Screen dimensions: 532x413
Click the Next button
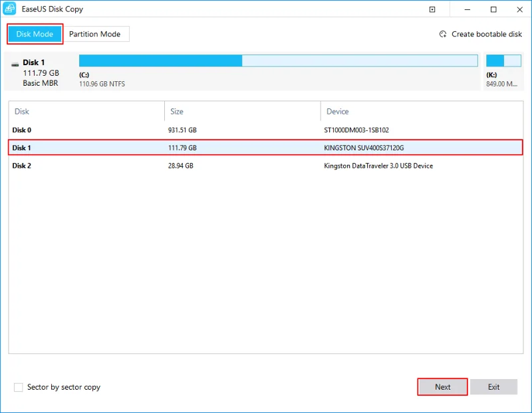pos(442,386)
